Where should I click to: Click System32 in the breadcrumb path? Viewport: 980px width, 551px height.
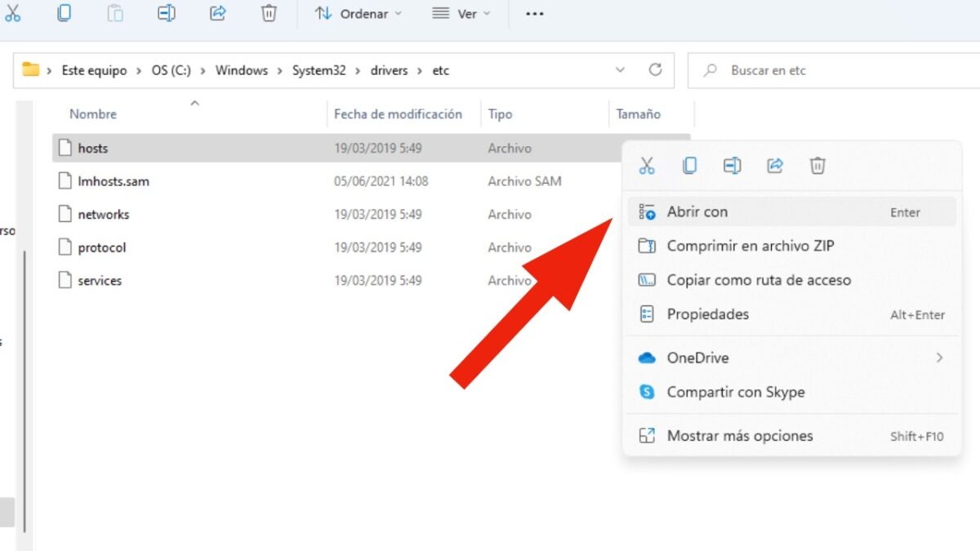click(318, 71)
